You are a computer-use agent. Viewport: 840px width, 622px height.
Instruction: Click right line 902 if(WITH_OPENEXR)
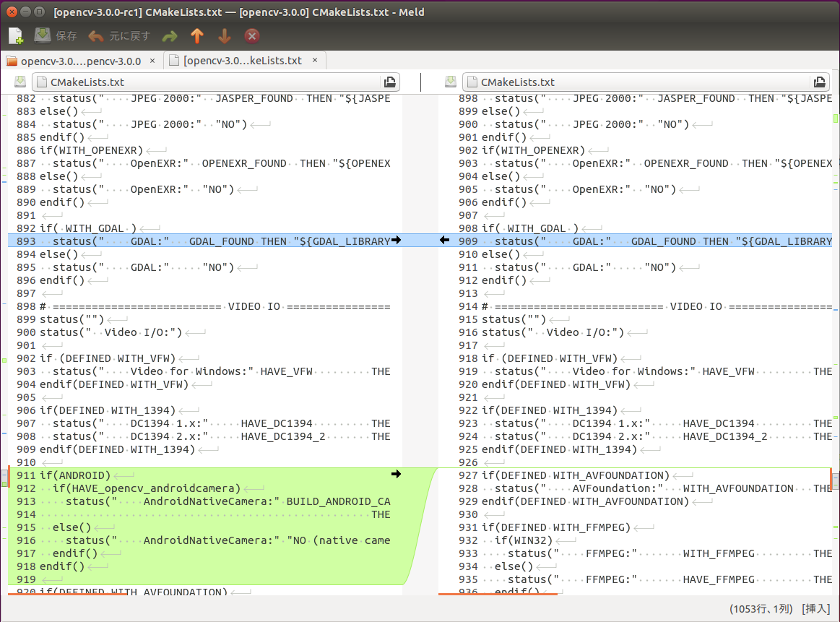[534, 150]
